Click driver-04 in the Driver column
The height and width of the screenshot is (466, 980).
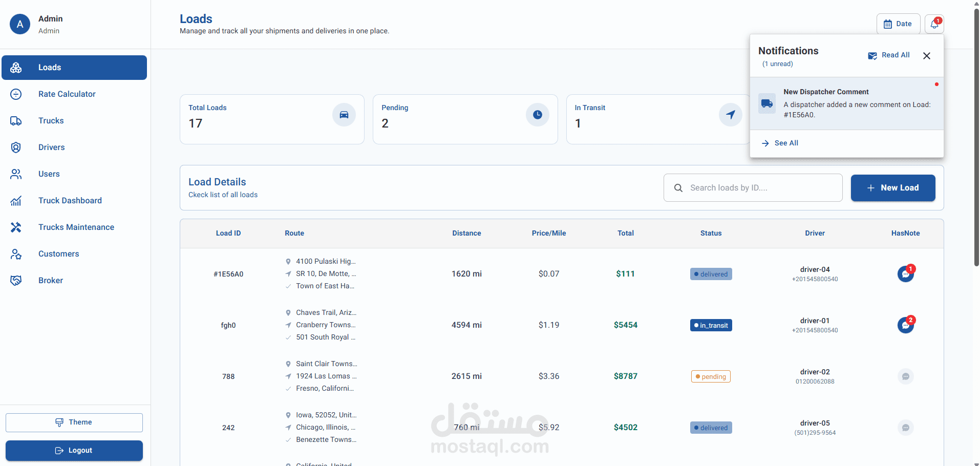click(815, 270)
